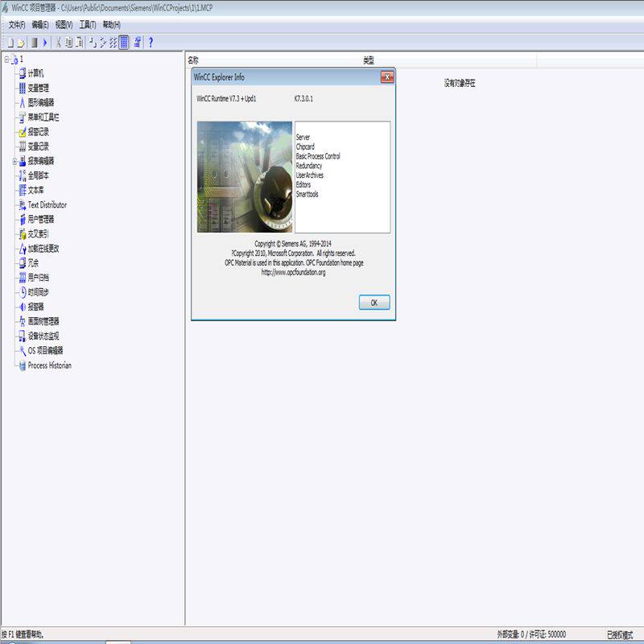This screenshot has height=644, width=644.
Task: Select 图形编辑器 in the project tree
Action: click(x=41, y=103)
